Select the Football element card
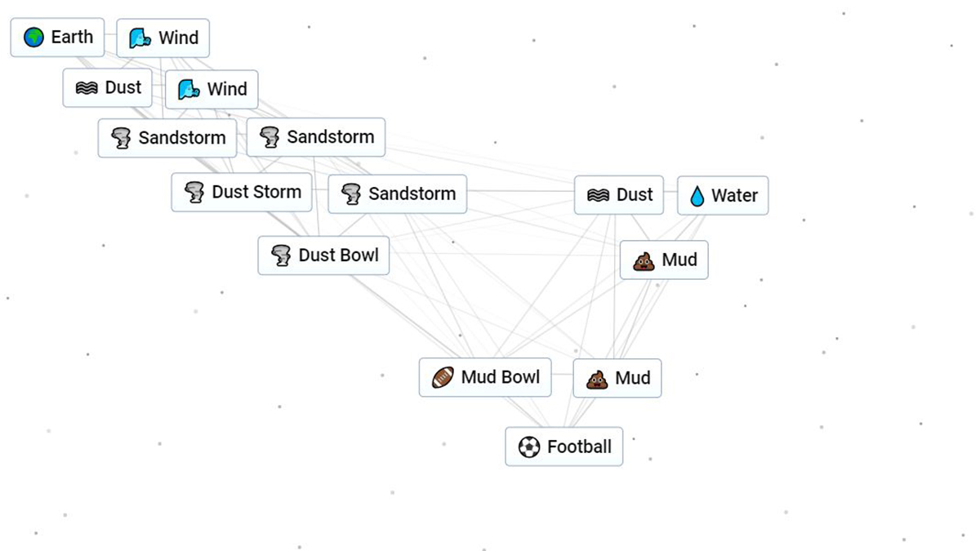 [564, 447]
